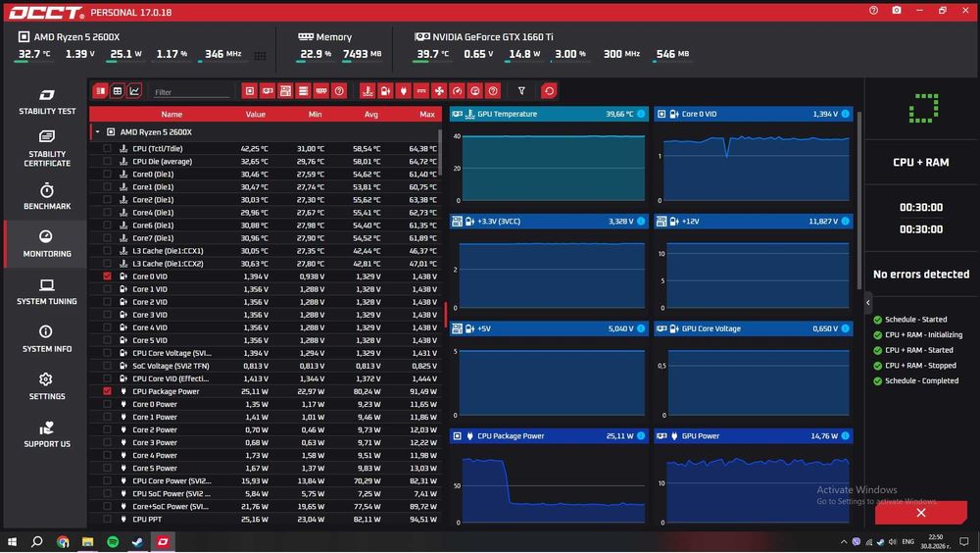The image size is (980, 553).
Task: Sort table by Name column header
Action: pyautogui.click(x=171, y=115)
